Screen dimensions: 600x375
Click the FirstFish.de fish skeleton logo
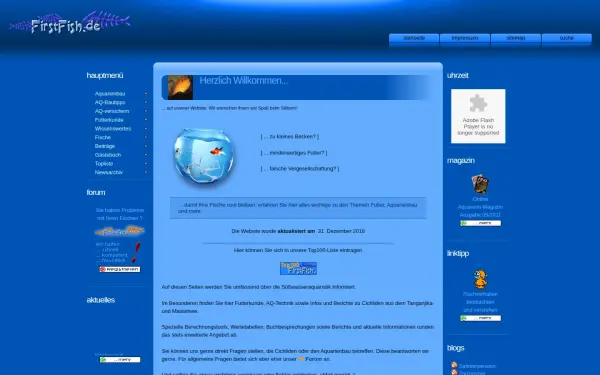coord(70,23)
